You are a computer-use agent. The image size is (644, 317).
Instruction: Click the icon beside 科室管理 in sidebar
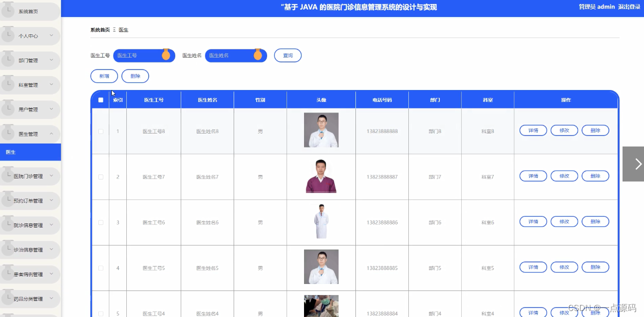pos(7,83)
